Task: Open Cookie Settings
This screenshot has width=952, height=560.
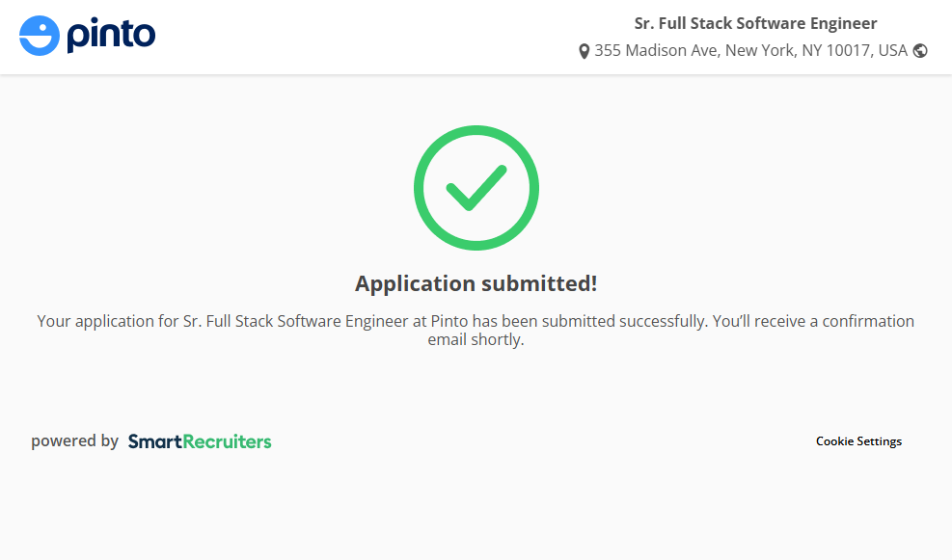Action: [858, 441]
